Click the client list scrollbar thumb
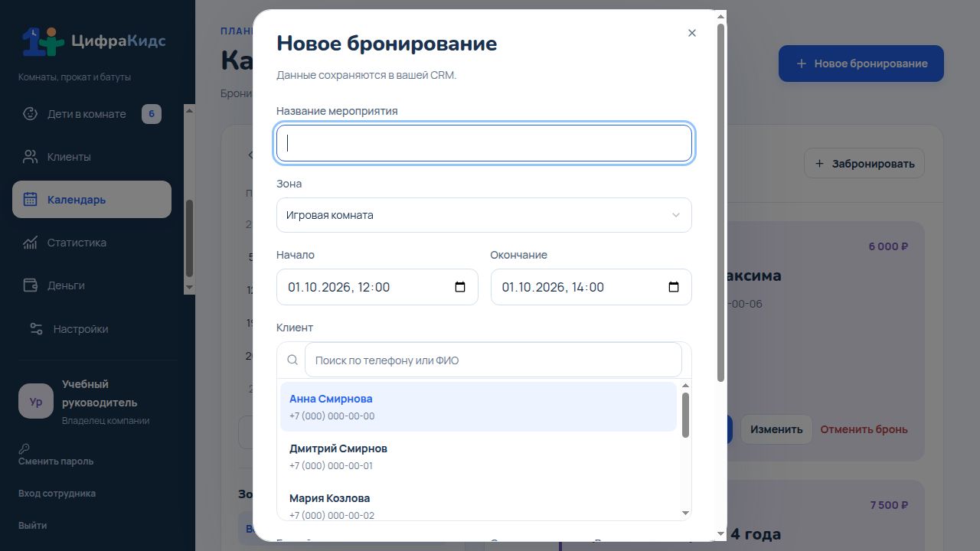The height and width of the screenshot is (551, 980). click(685, 415)
